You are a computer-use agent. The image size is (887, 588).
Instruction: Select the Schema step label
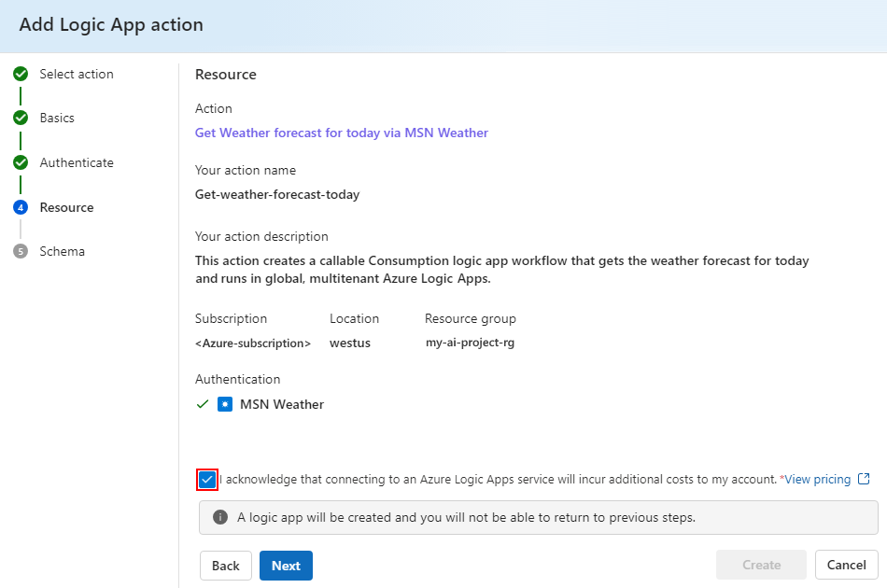point(63,251)
